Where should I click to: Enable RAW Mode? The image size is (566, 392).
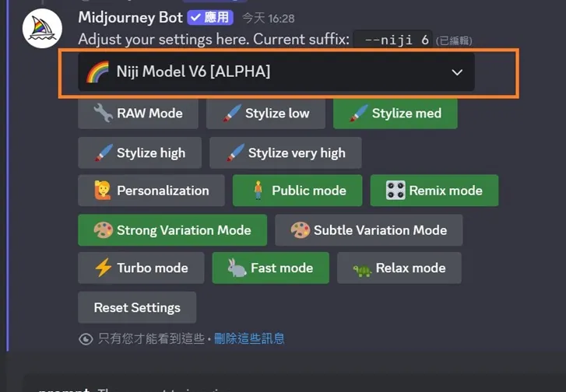coord(138,114)
